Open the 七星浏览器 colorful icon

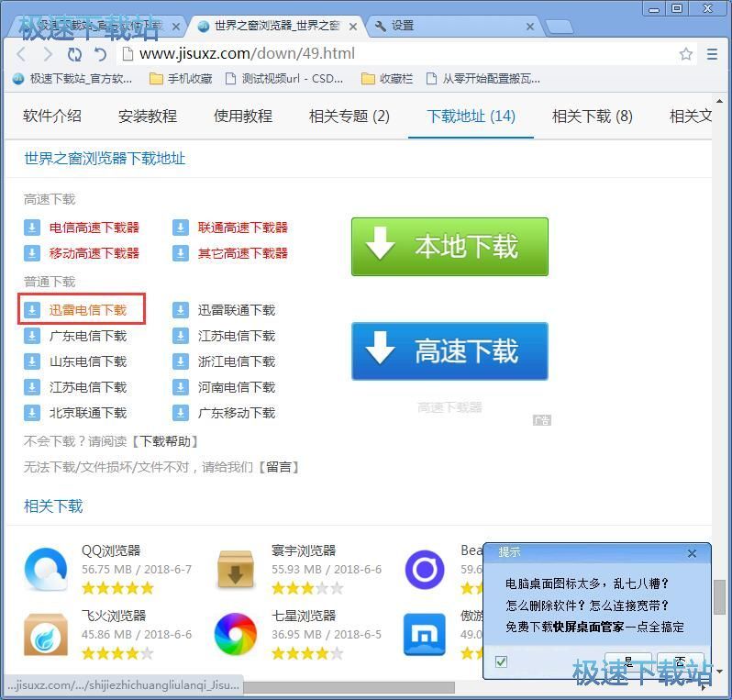235,634
